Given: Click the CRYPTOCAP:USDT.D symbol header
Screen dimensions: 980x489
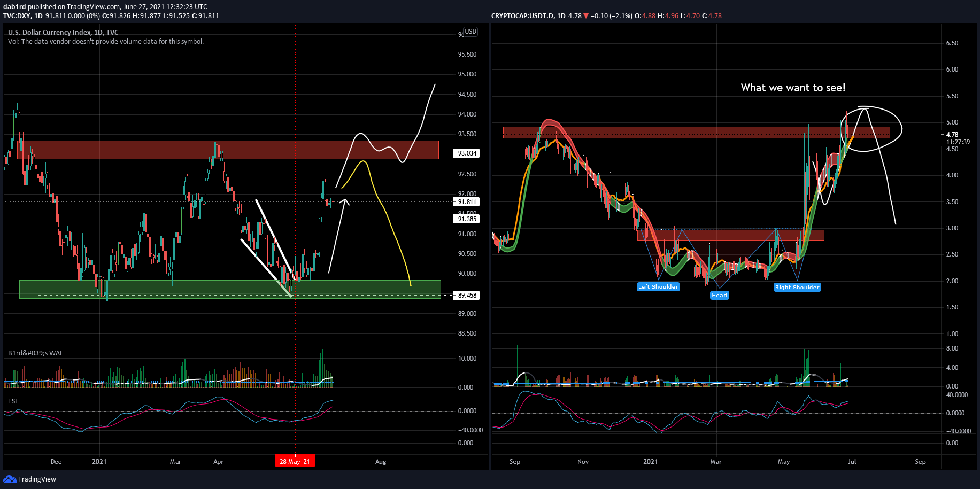Looking at the screenshot, I should pyautogui.click(x=528, y=15).
